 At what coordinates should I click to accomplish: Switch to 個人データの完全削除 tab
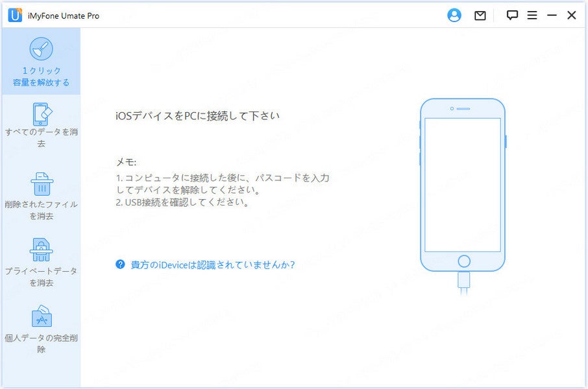42,329
